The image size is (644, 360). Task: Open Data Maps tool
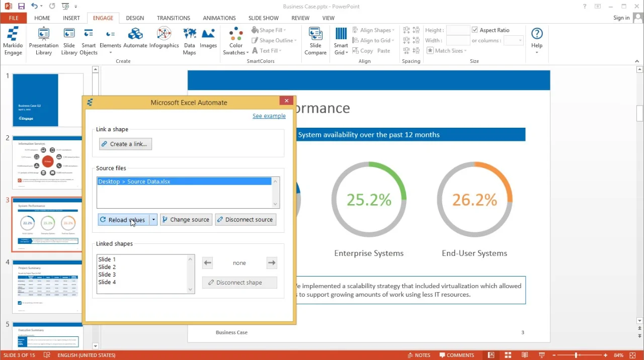coord(189,41)
